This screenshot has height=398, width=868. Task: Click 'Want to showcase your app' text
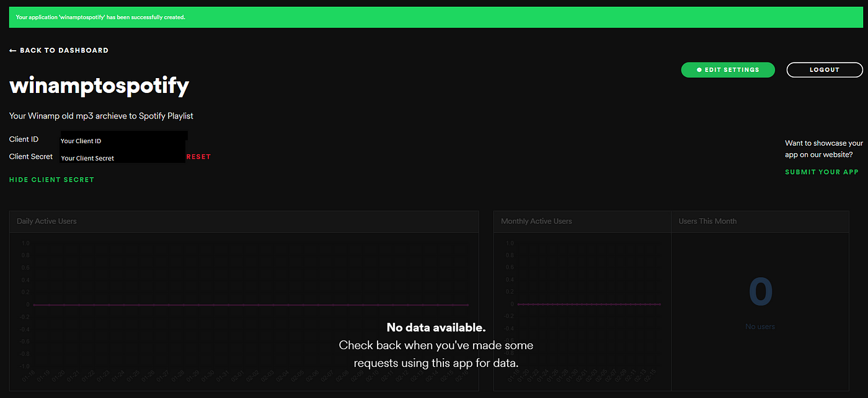[x=824, y=149]
